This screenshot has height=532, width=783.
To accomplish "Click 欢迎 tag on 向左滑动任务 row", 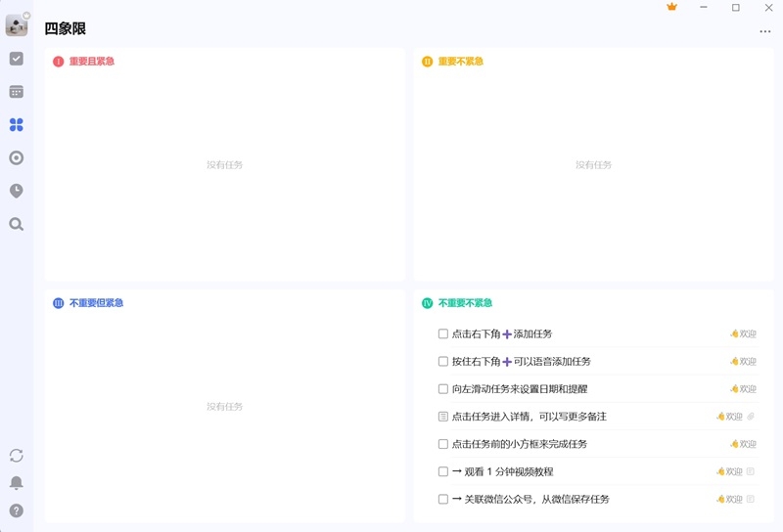I will coord(743,389).
